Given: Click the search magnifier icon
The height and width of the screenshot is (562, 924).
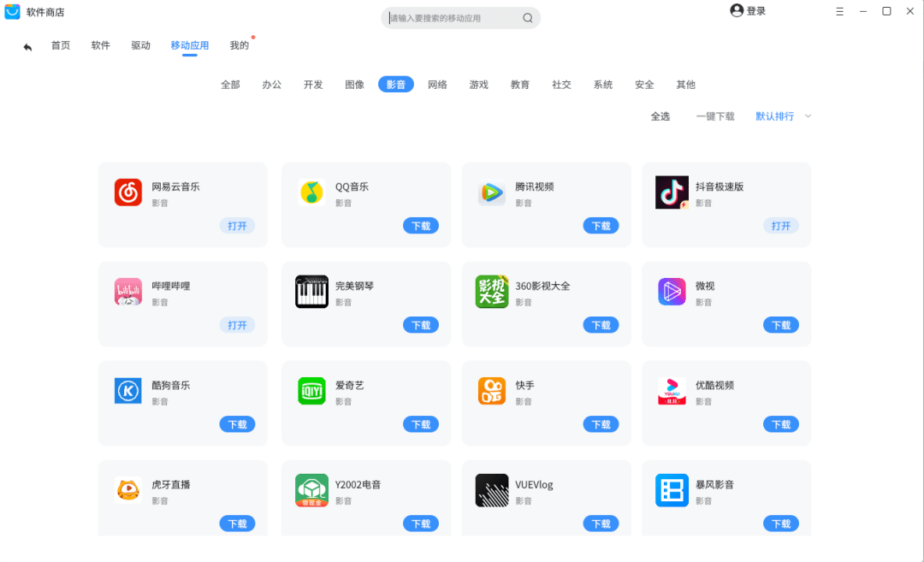Looking at the screenshot, I should (x=527, y=18).
